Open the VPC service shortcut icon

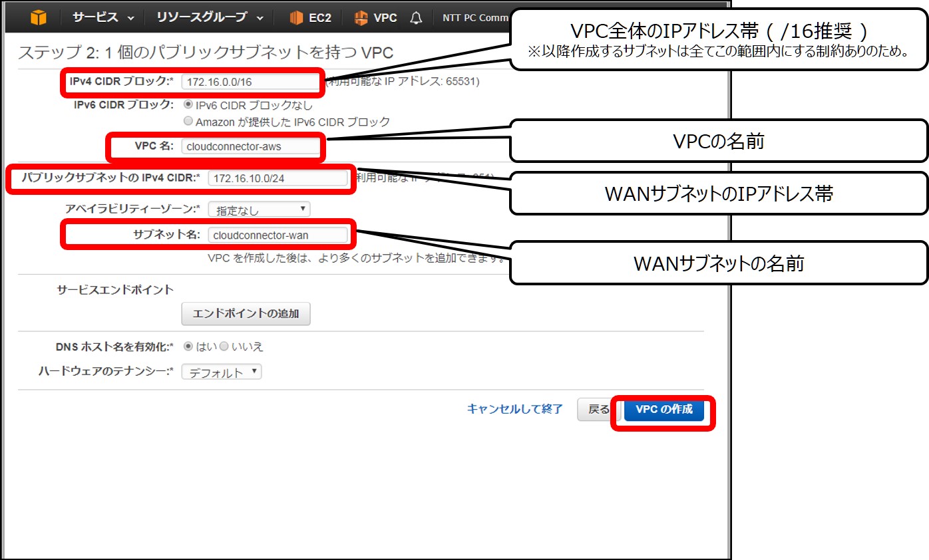[361, 18]
